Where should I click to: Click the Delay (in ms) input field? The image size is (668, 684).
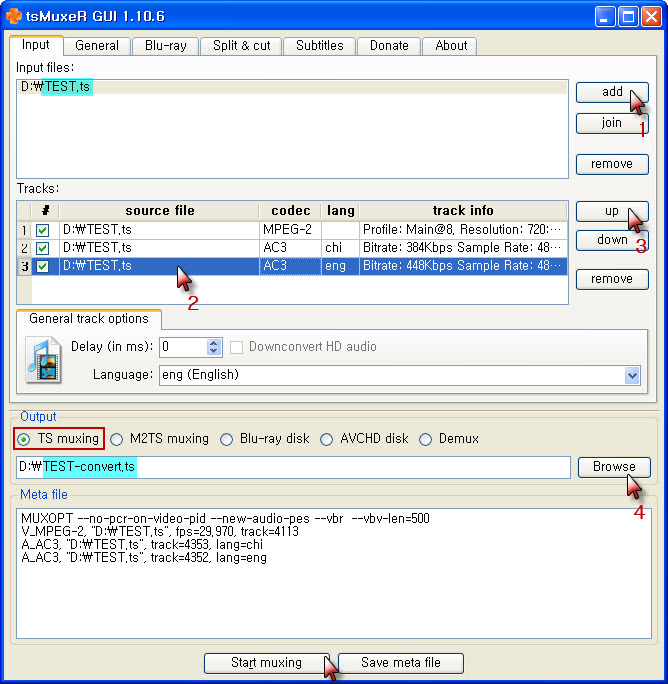pos(183,347)
